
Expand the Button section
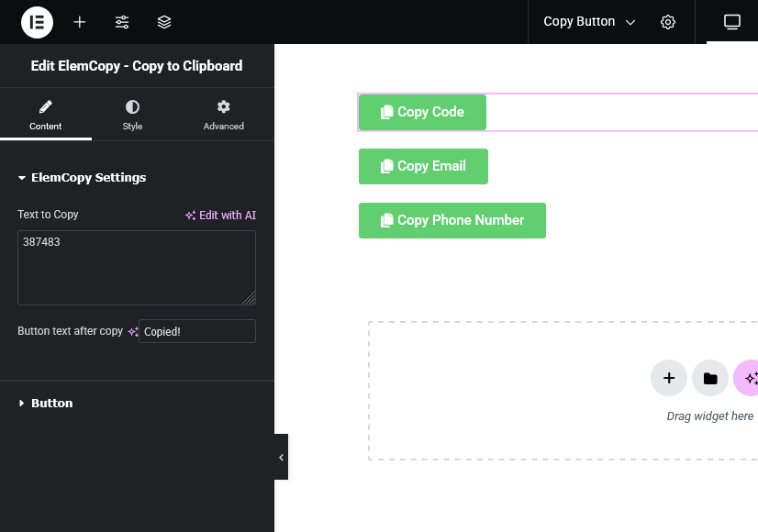[x=46, y=403]
